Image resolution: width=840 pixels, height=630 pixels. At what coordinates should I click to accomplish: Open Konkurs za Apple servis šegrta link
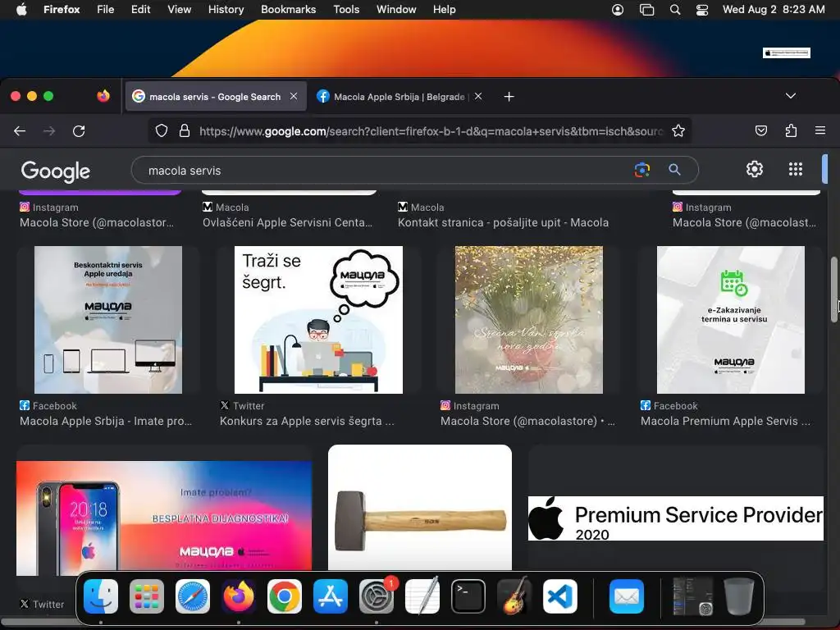[307, 421]
